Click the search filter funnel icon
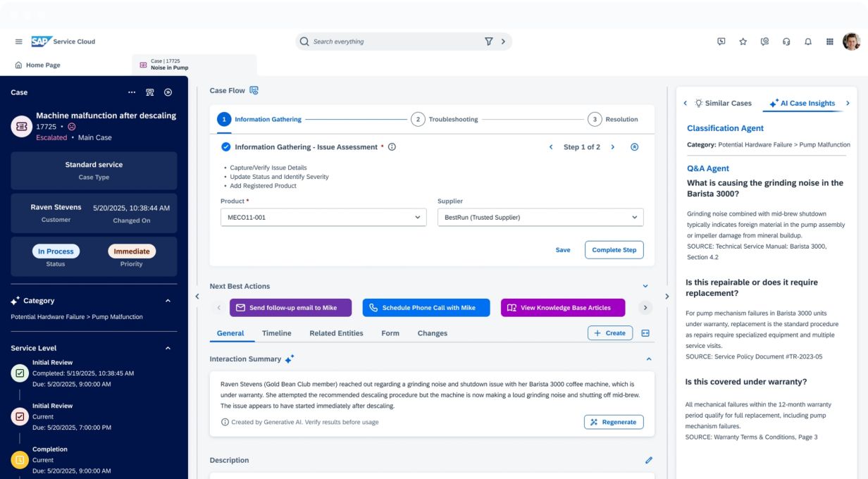 coord(488,42)
